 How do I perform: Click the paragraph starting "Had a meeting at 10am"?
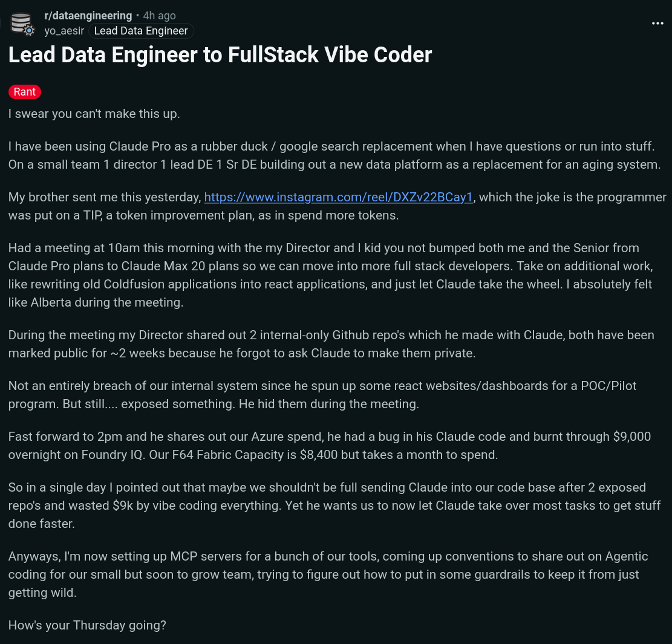click(330, 275)
